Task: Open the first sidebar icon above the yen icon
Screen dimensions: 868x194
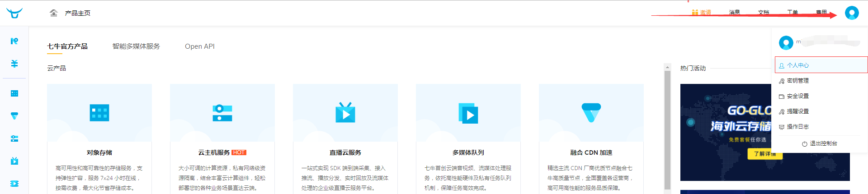Action: coord(14,41)
